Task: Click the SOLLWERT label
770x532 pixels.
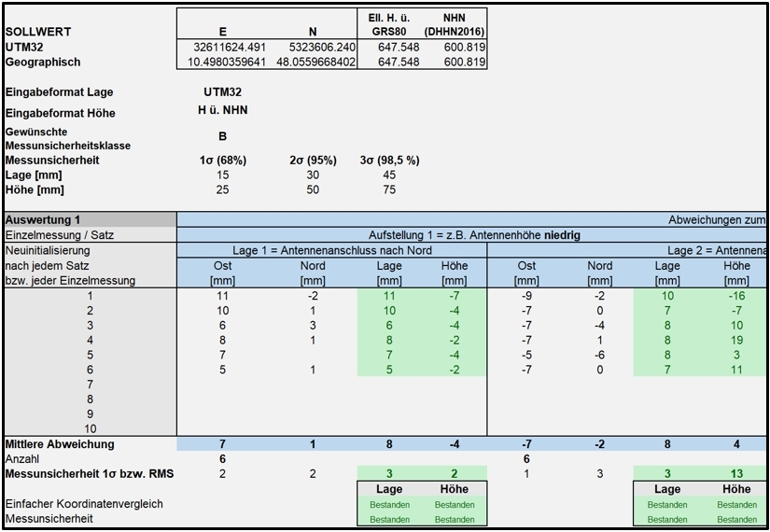Action: (38, 32)
